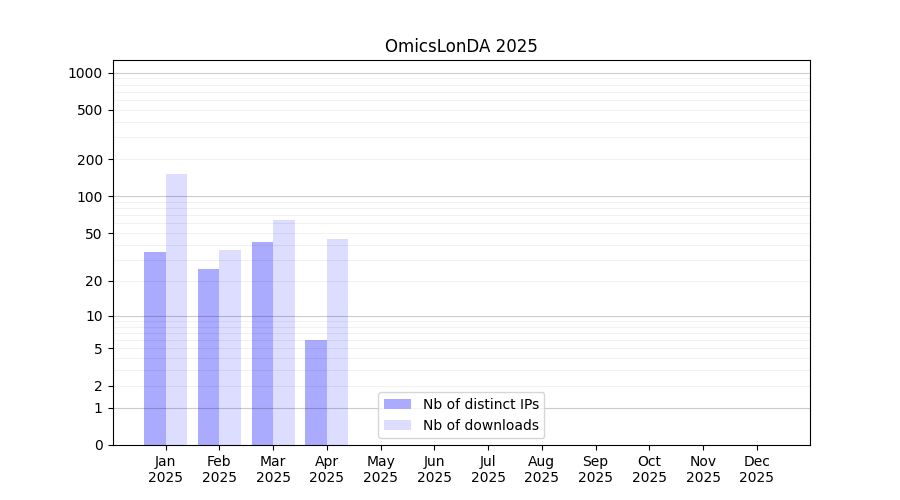The image size is (900, 500).
Task: Select the 'Aug 2025' x-axis label
Action: (x=541, y=469)
